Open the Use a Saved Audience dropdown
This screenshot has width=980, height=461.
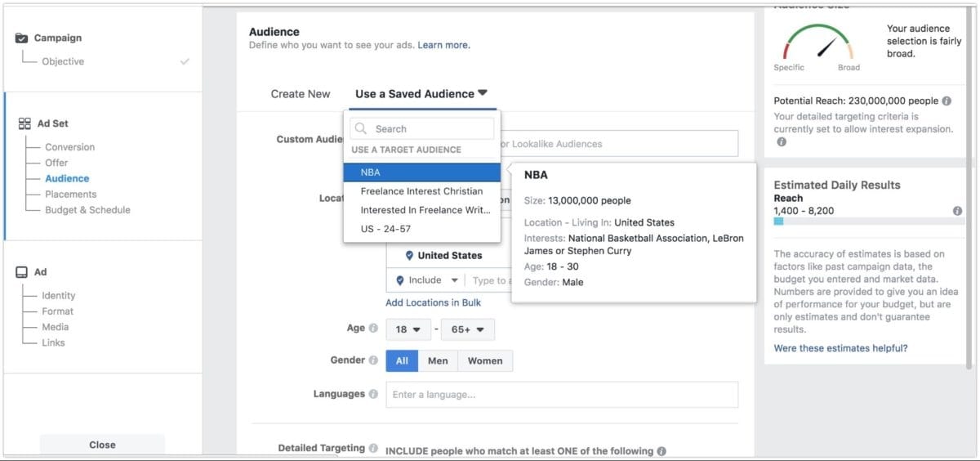point(421,94)
